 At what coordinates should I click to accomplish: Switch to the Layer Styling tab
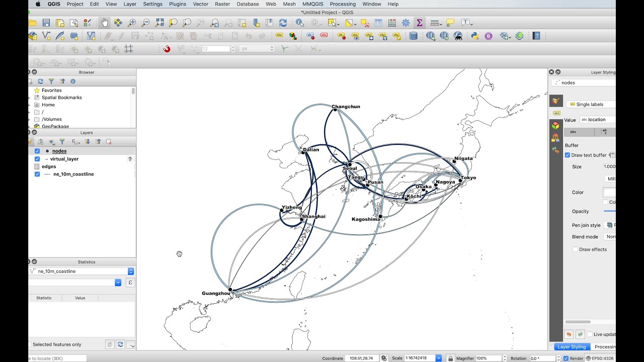click(x=572, y=347)
